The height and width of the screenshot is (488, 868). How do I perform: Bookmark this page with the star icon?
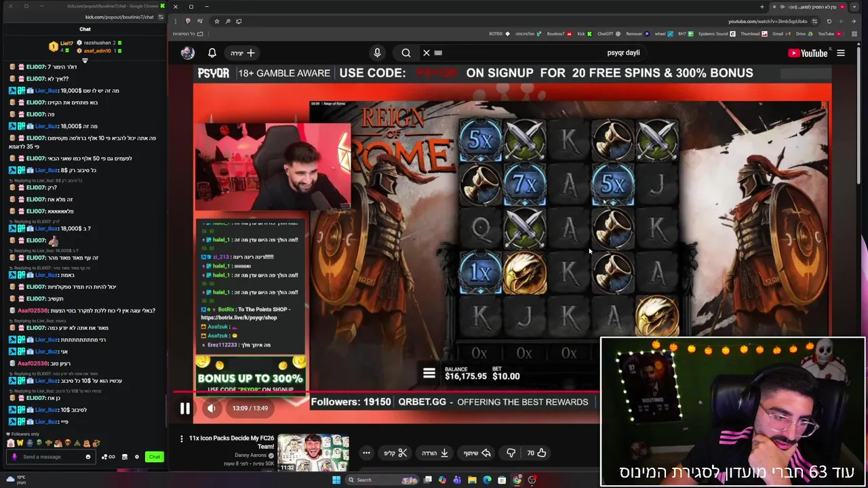(x=216, y=21)
